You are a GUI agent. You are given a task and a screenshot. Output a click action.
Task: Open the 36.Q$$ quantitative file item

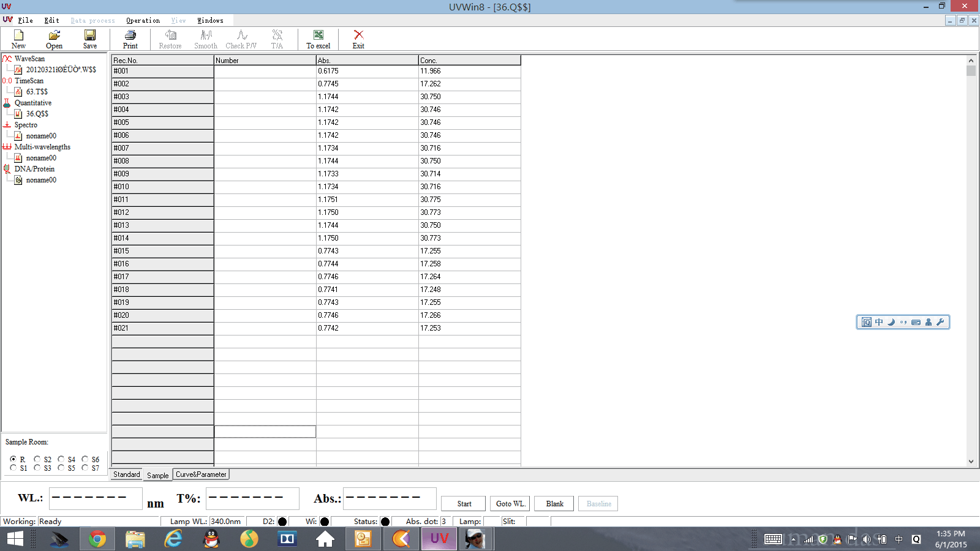coord(37,114)
